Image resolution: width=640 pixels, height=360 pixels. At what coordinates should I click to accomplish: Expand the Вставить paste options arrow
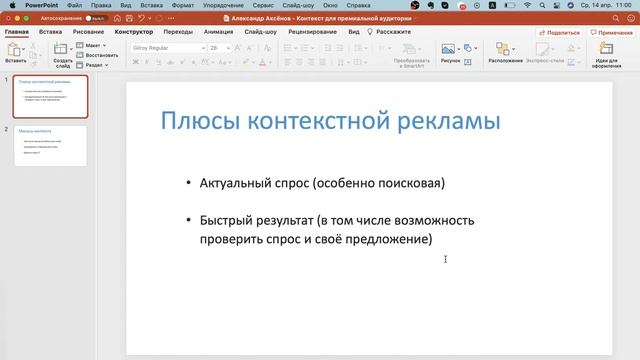point(24,49)
